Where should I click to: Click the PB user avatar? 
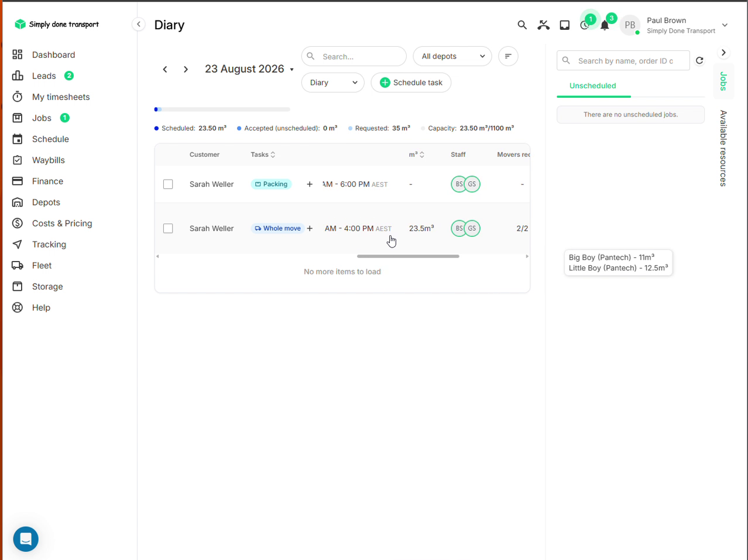630,25
